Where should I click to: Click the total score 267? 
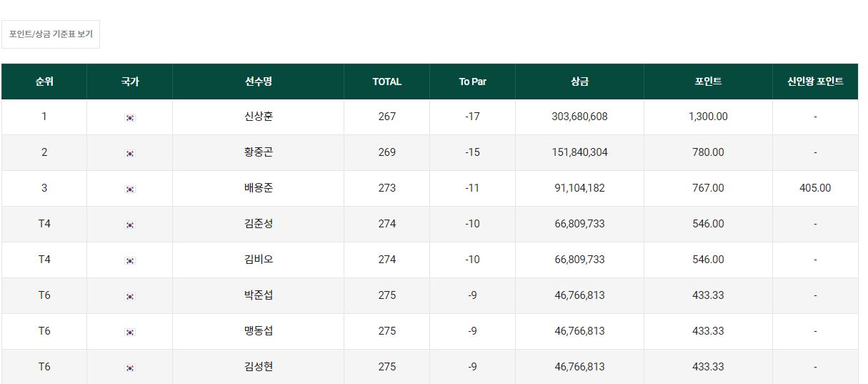(x=387, y=117)
